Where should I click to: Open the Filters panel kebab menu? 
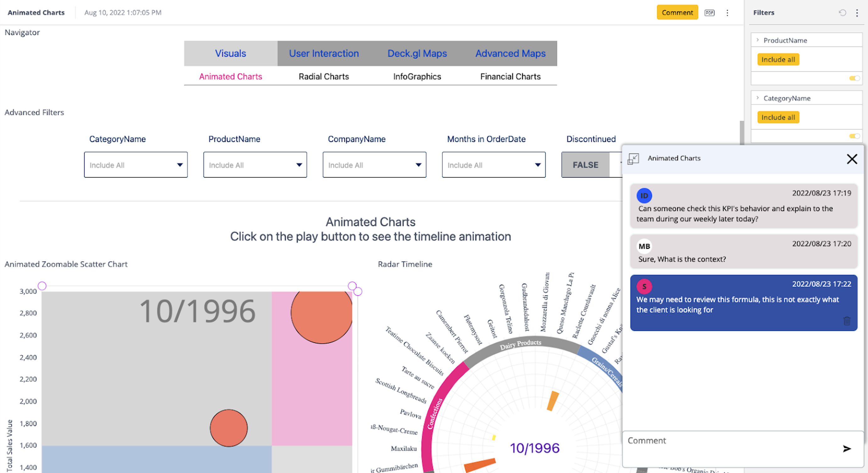click(857, 13)
